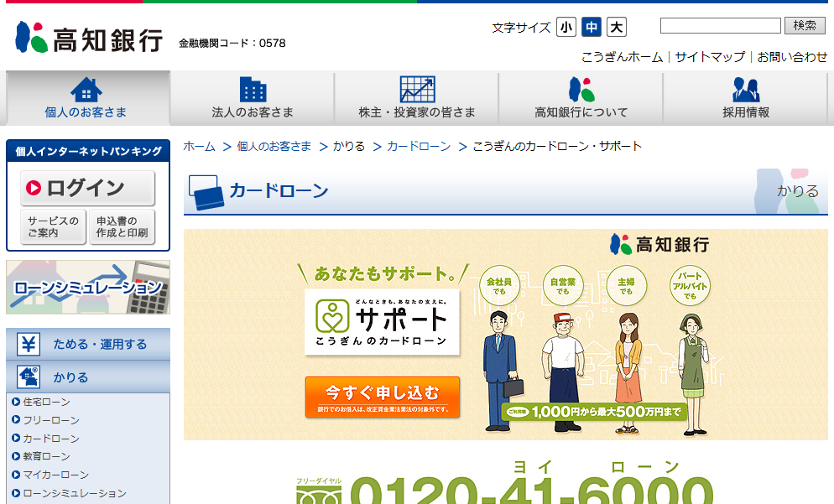Click the heart logo in the サポート banner
834x504 pixels.
pyautogui.click(x=332, y=316)
